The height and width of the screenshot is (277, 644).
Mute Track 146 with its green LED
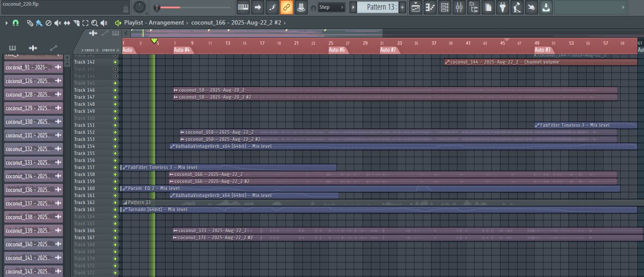pos(115,90)
